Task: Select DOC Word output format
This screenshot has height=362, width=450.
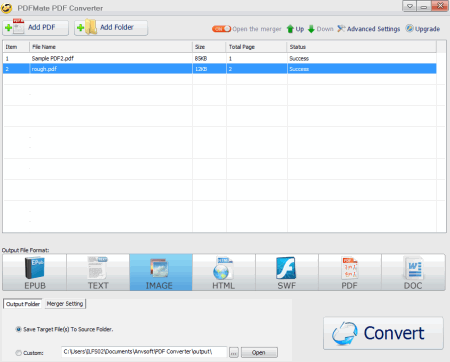Action: [413, 272]
